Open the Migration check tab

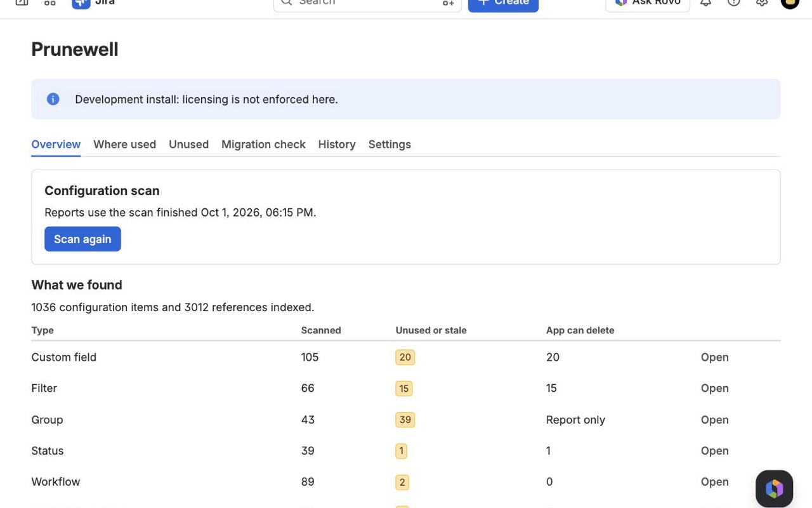click(x=263, y=144)
